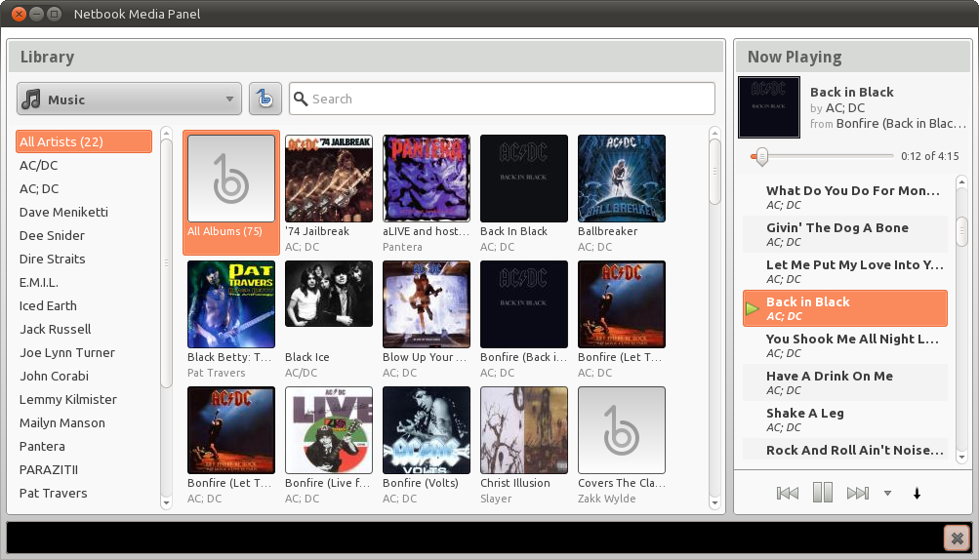Select Mailyn Manson artist
979x560 pixels.
click(84, 422)
